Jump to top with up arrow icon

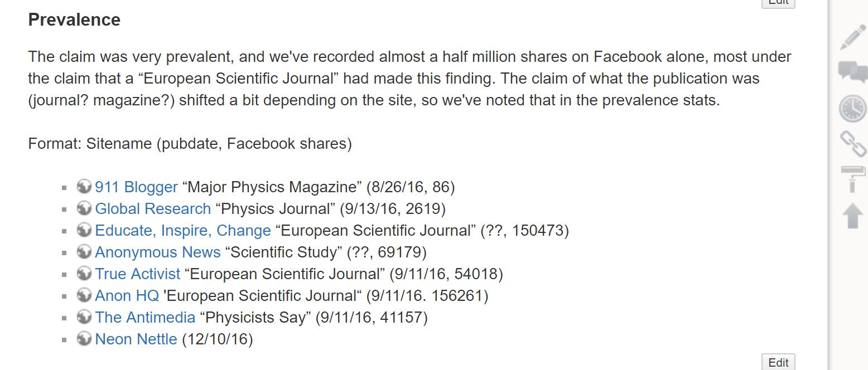(852, 215)
